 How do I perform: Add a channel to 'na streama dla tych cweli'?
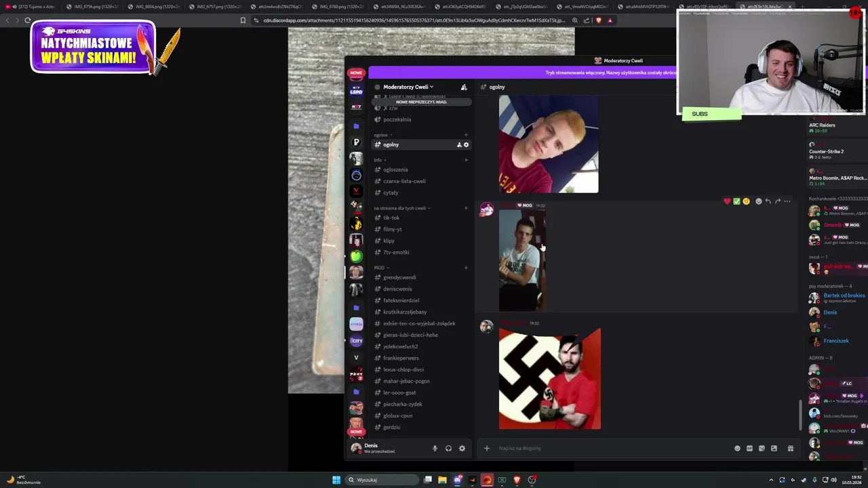pyautogui.click(x=466, y=208)
